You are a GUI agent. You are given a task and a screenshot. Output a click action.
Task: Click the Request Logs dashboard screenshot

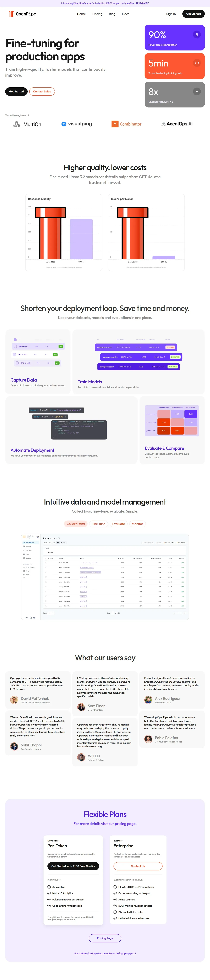[105, 577]
